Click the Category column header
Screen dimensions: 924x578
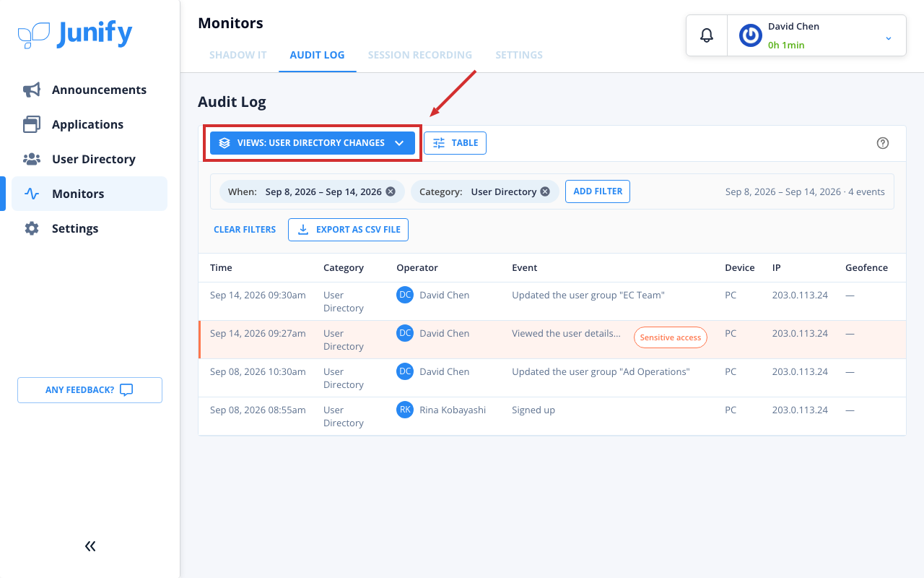pos(344,267)
